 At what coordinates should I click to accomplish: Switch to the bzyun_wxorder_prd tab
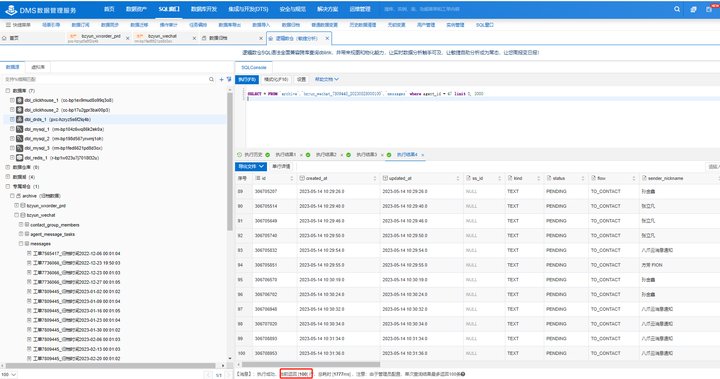point(97,38)
